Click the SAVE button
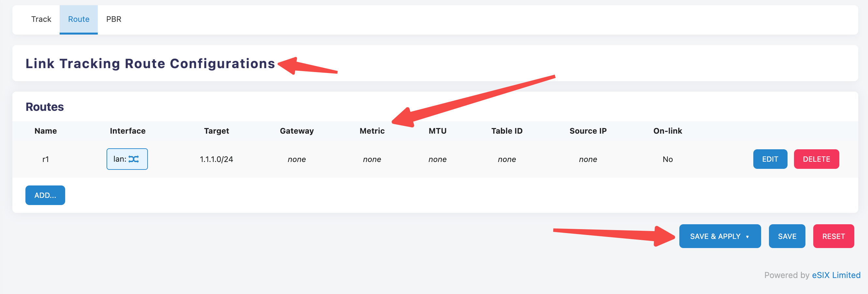868x294 pixels. click(x=787, y=236)
